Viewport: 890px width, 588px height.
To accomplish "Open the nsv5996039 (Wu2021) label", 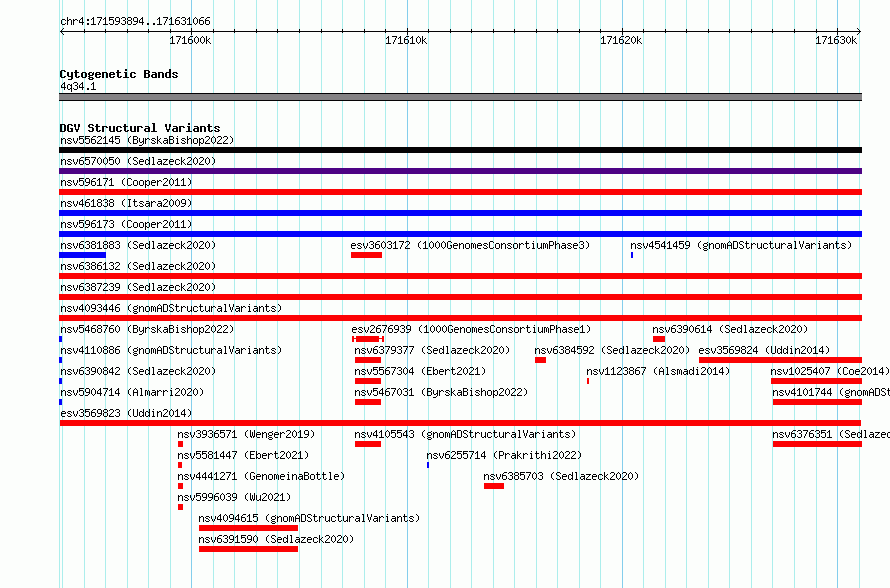I will (234, 497).
